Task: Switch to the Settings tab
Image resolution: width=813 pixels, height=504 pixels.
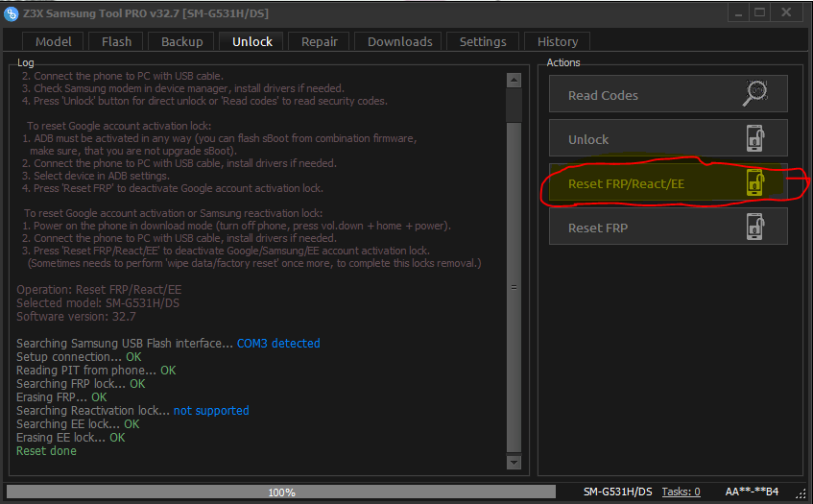Action: coord(483,41)
